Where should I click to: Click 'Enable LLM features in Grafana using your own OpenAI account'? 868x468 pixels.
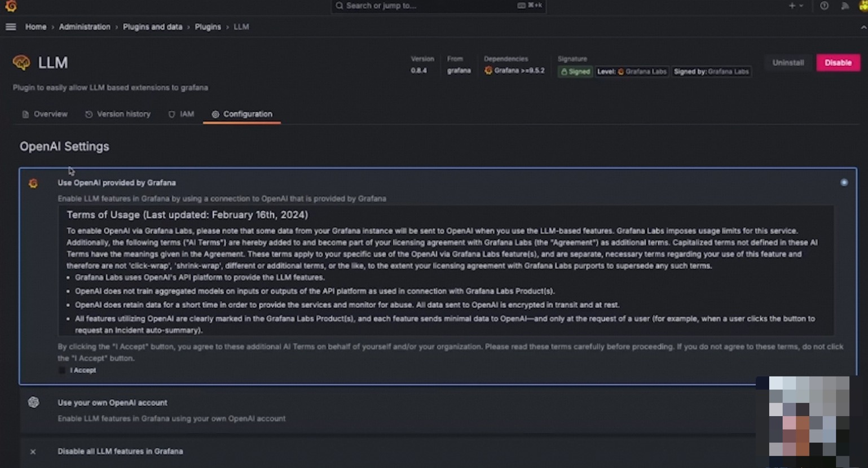click(171, 418)
